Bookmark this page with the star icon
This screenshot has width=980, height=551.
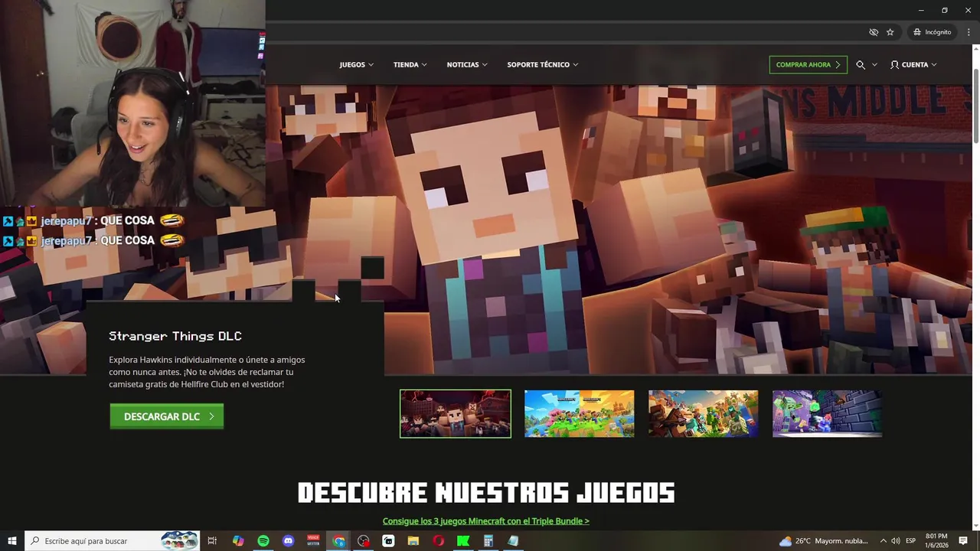tap(890, 32)
